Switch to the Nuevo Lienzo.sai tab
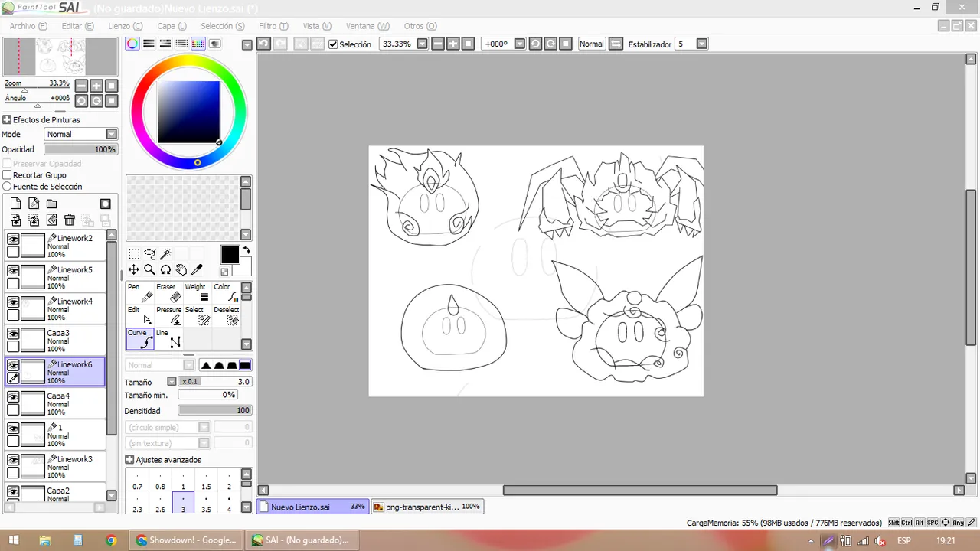This screenshot has height=551, width=980. click(312, 507)
